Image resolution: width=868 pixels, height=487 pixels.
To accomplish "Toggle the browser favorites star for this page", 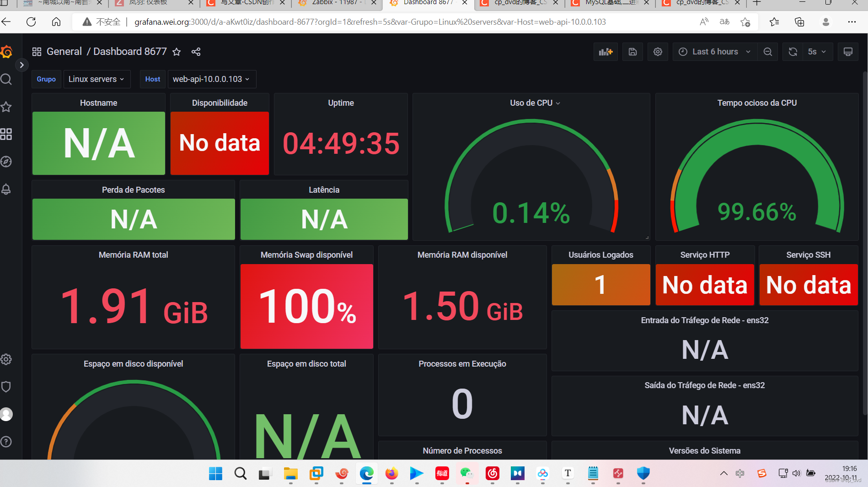I will tap(746, 22).
